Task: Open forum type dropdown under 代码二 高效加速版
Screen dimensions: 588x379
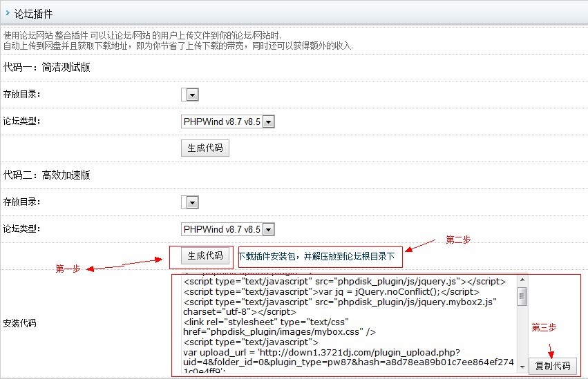Action: [x=228, y=229]
